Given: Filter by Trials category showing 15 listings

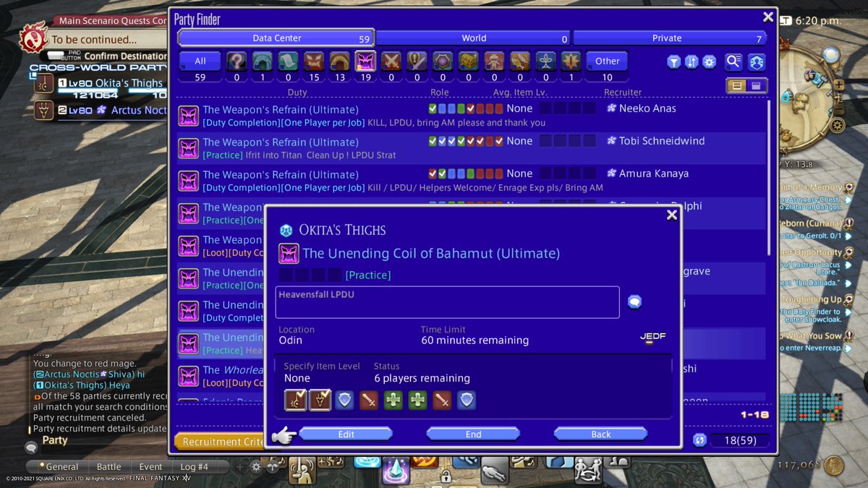Looking at the screenshot, I should click(x=314, y=61).
